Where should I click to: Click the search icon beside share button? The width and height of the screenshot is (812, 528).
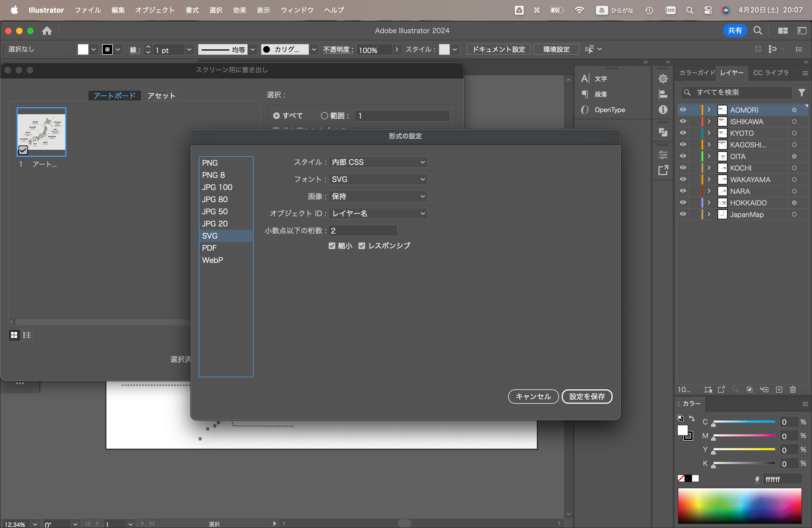click(x=758, y=31)
